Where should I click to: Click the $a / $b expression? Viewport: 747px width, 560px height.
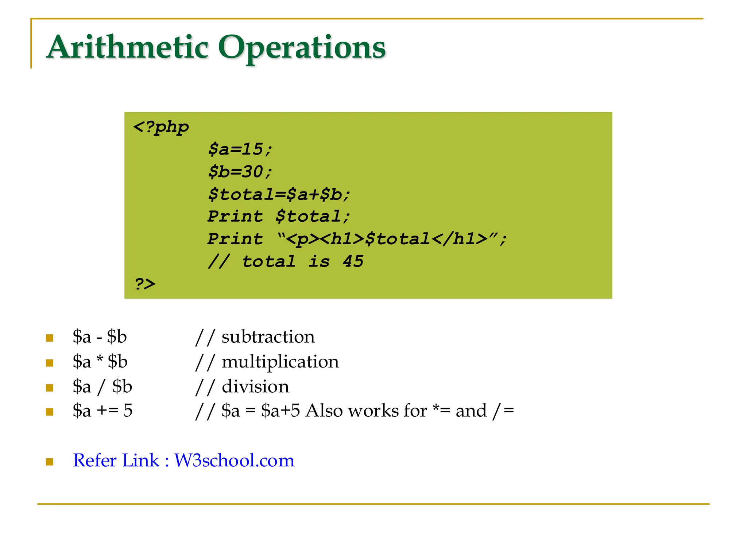(x=102, y=386)
